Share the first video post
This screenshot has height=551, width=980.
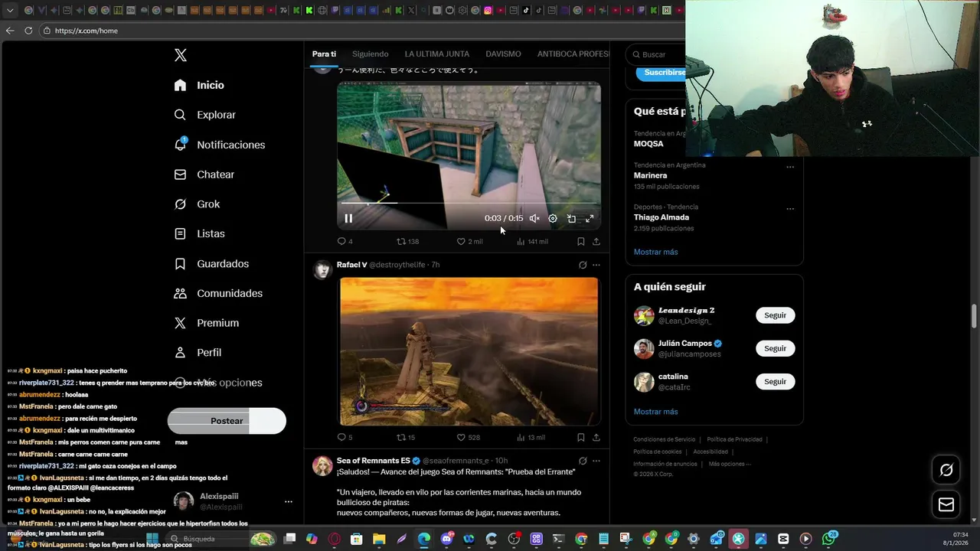tap(596, 241)
